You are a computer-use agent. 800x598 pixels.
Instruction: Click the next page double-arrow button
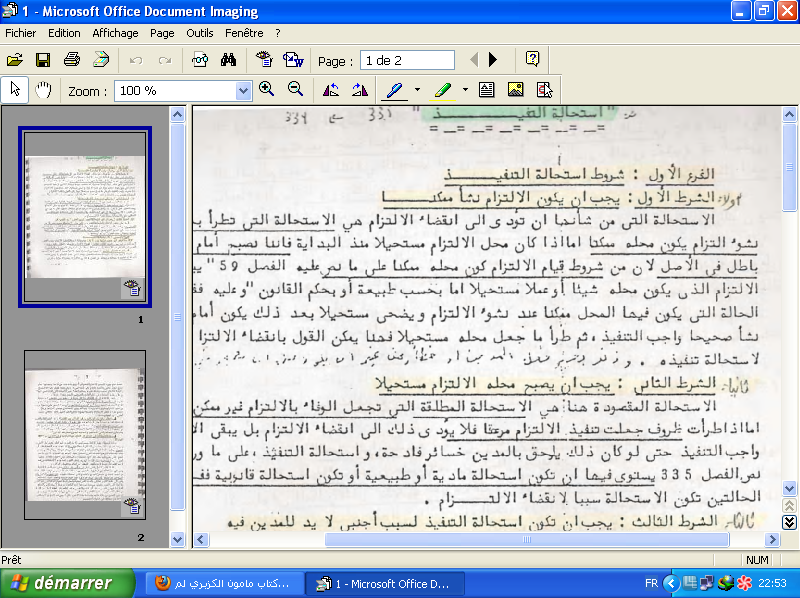pos(789,522)
